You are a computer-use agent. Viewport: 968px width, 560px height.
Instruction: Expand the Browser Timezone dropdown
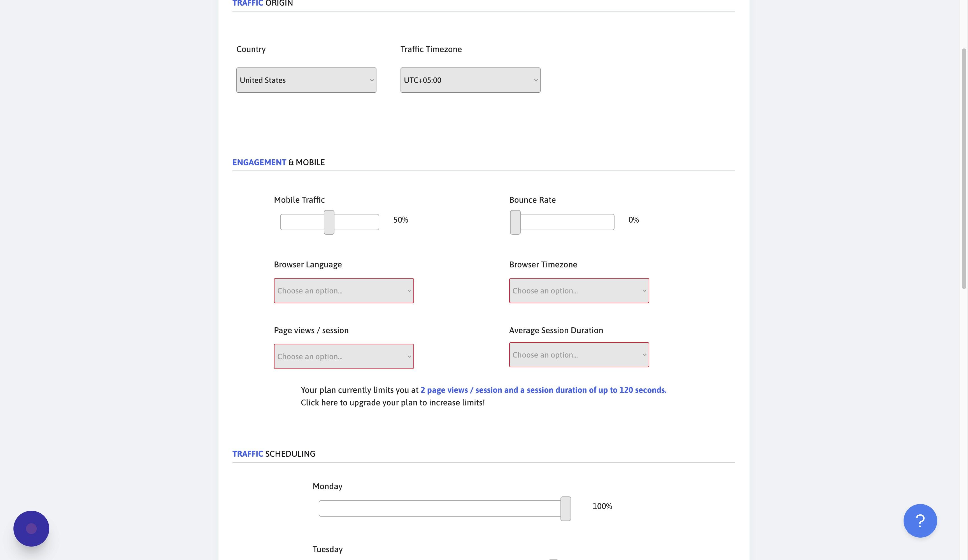tap(579, 291)
